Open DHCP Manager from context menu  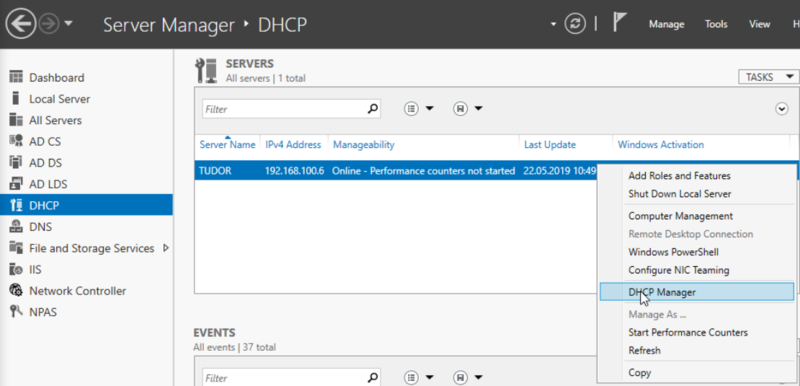(x=696, y=292)
